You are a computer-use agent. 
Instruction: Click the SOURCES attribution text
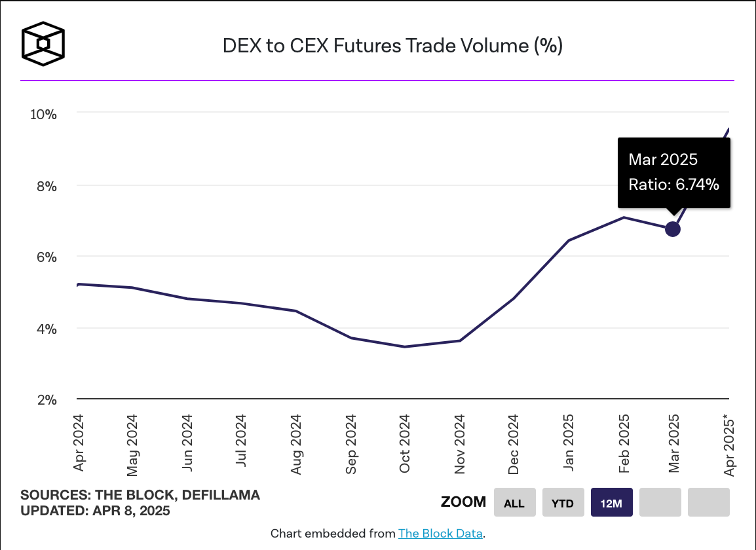click(140, 495)
